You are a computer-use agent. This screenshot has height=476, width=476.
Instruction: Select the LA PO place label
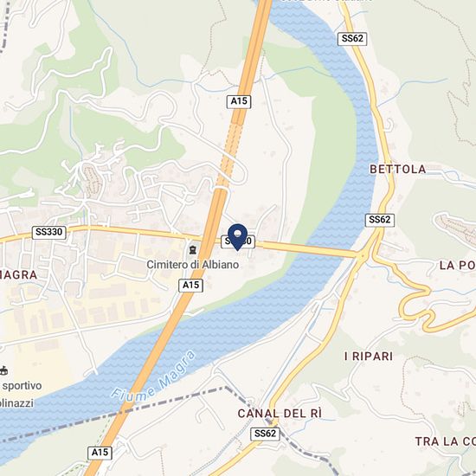[458, 266]
